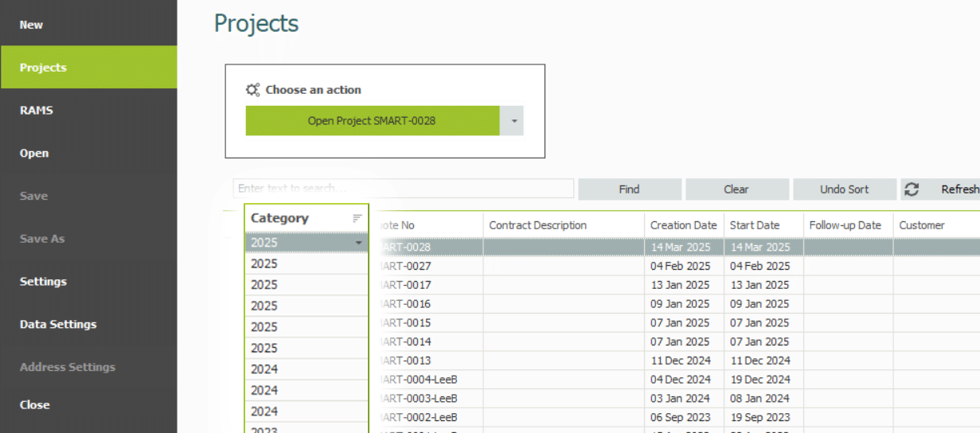
Task: Click the Category column sort icon
Action: click(x=357, y=218)
